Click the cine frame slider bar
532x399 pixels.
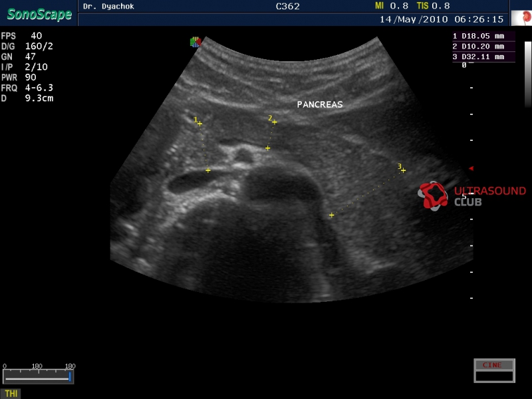[x=38, y=376]
